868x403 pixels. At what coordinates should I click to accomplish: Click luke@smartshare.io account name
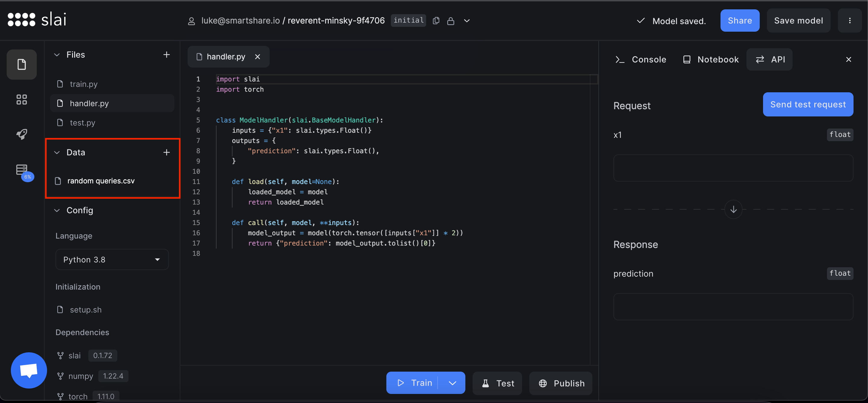point(241,21)
